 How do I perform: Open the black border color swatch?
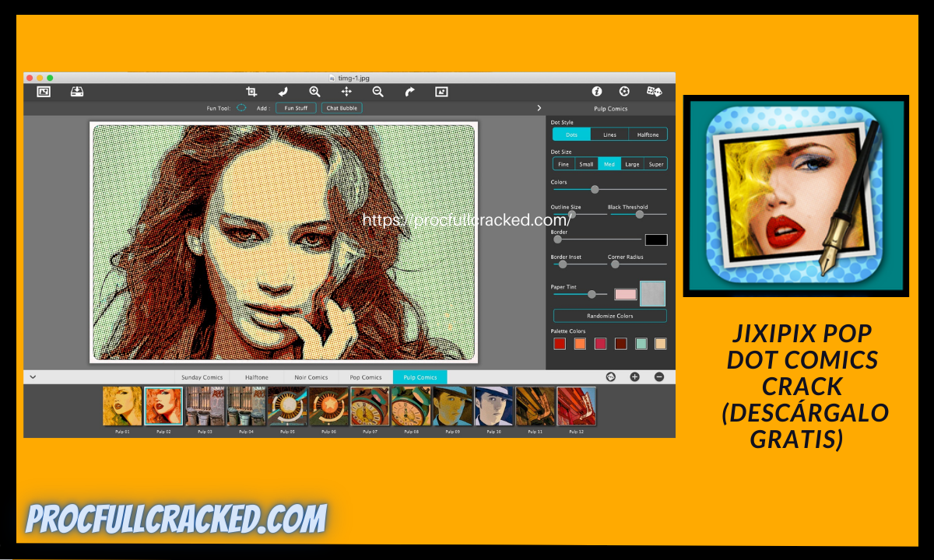656,240
